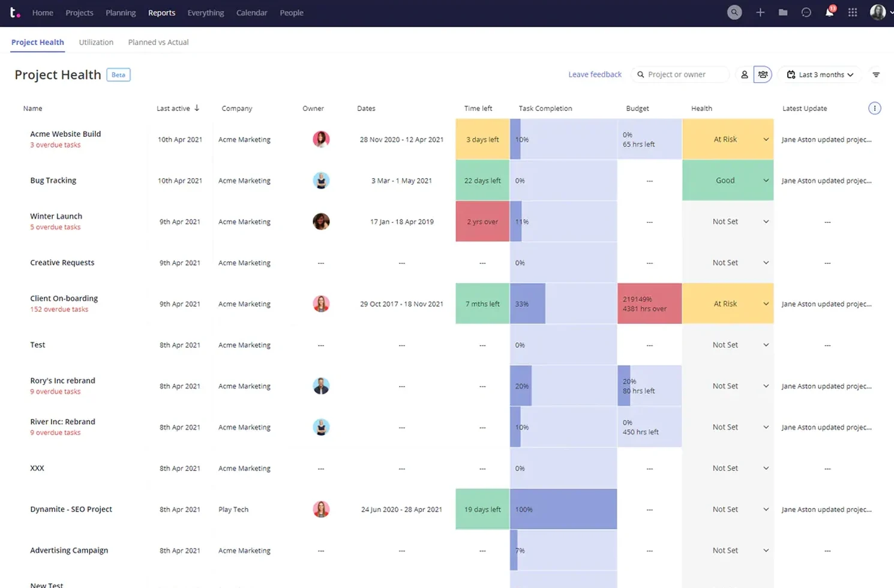The height and width of the screenshot is (588, 894).
Task: Sort by Last active column arrow
Action: click(x=197, y=108)
